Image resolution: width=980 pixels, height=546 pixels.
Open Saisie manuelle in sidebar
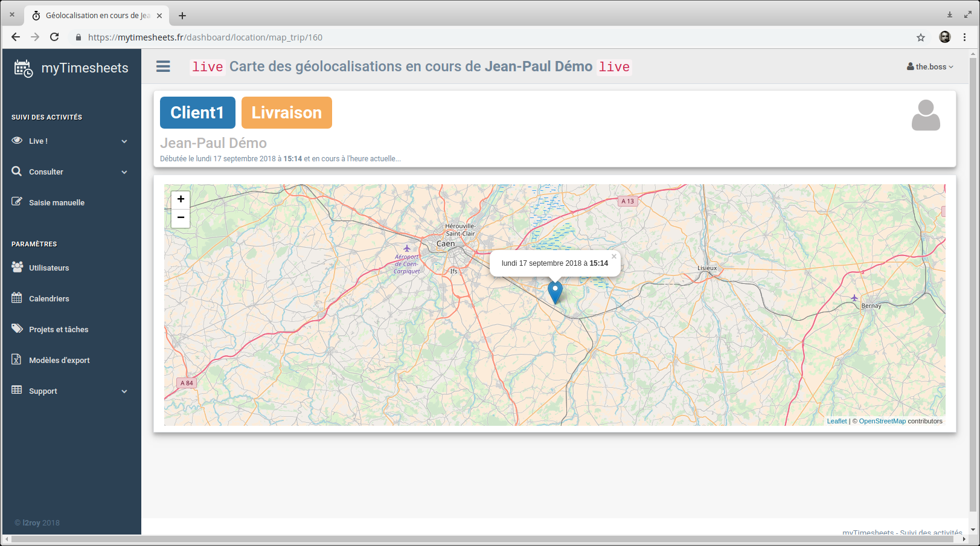pos(56,203)
